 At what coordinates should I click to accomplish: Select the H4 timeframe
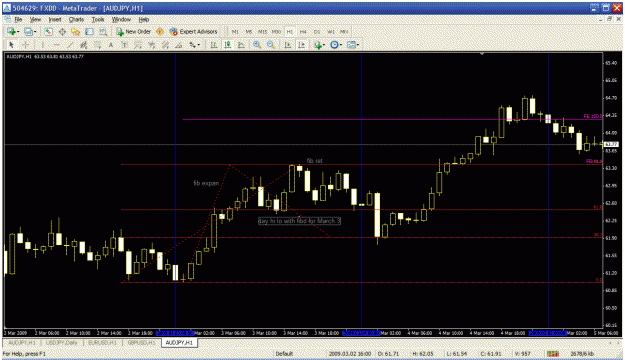point(303,31)
